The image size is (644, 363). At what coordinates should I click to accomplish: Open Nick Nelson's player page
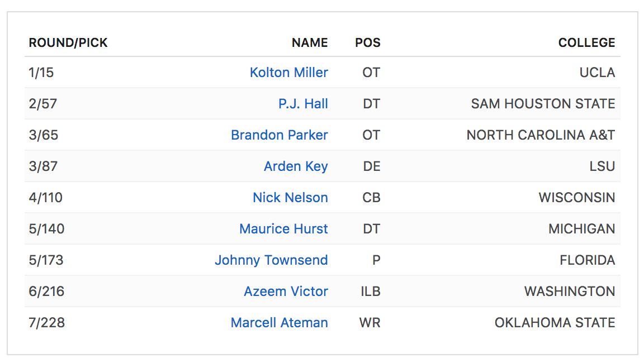click(290, 198)
